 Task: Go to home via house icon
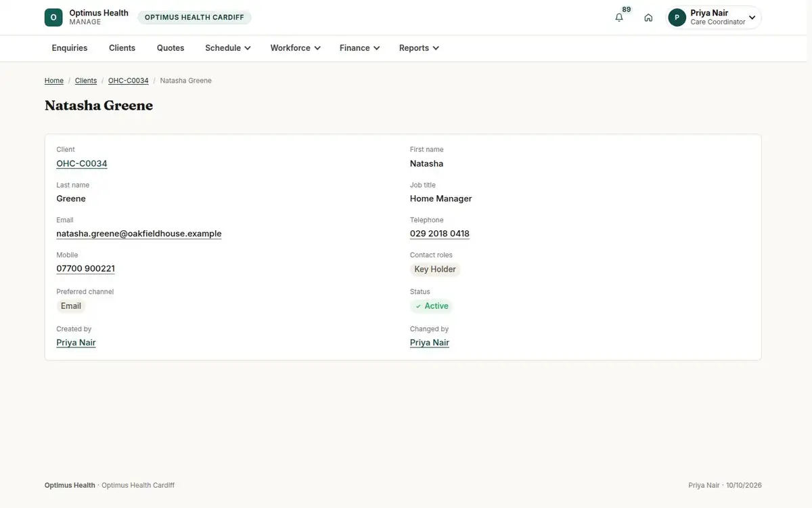click(x=648, y=18)
